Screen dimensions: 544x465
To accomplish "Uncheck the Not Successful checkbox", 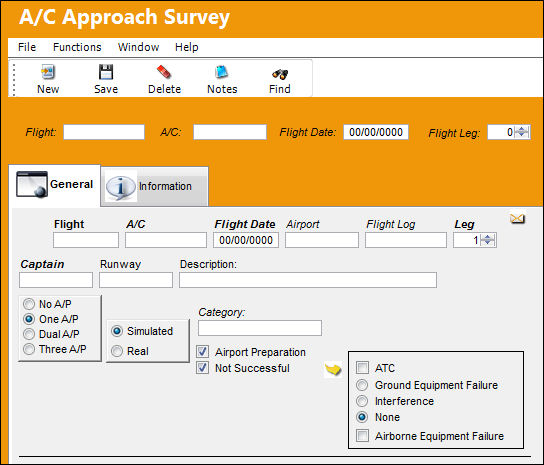I will [x=202, y=367].
